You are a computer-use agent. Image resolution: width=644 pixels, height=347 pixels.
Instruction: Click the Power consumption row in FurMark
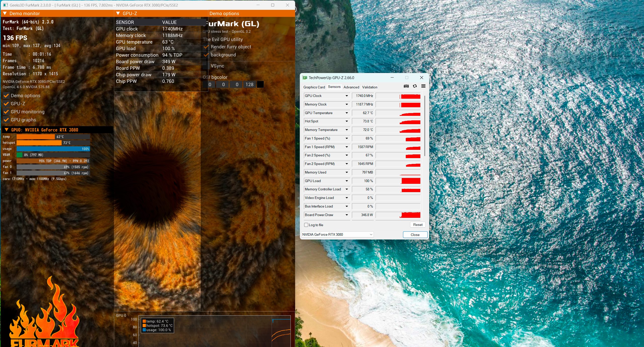coord(161,55)
